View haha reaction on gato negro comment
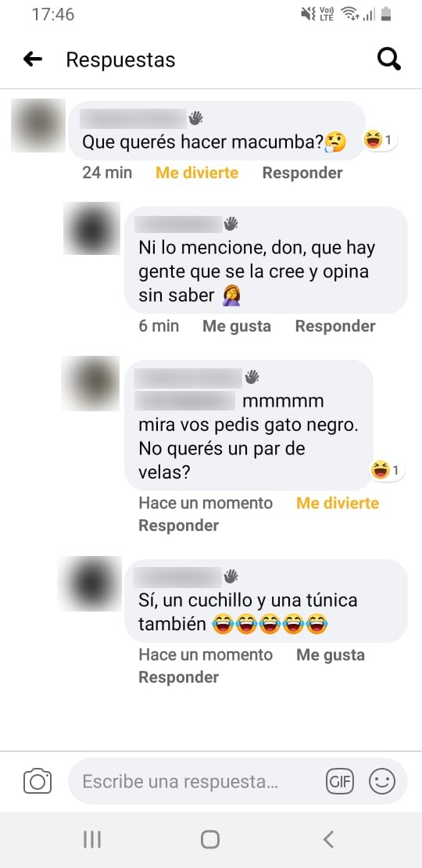Screen dimensions: 422x868 388,471
